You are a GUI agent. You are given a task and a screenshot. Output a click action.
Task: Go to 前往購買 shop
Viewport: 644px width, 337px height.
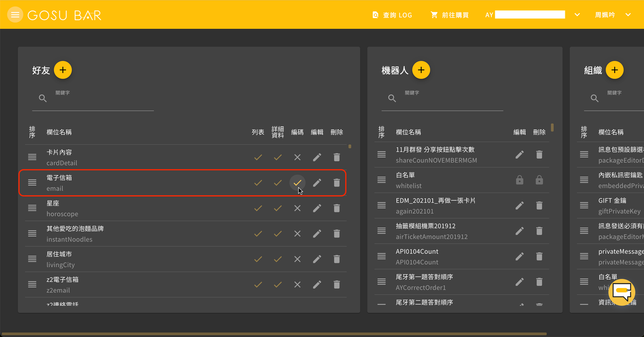449,15
